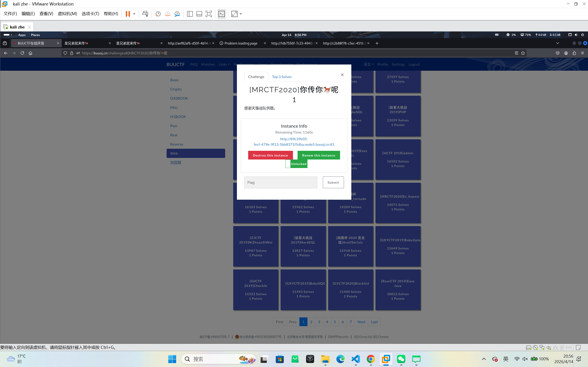Open the VMware console view icon
The image size is (588, 367).
tap(222, 14)
